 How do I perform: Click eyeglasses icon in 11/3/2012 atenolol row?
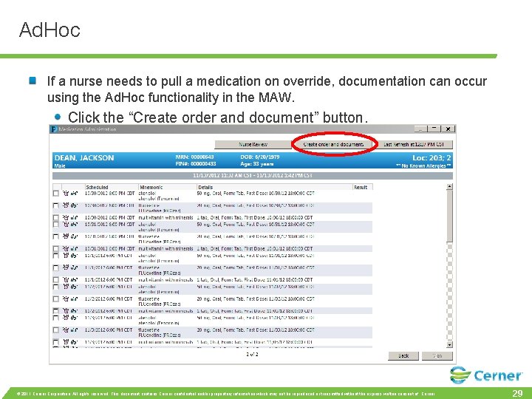coord(74,318)
